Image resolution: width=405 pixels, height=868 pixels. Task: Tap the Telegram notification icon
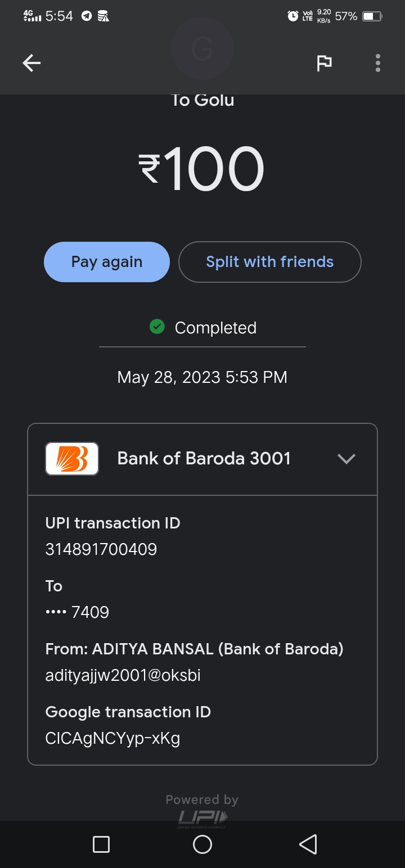click(86, 16)
